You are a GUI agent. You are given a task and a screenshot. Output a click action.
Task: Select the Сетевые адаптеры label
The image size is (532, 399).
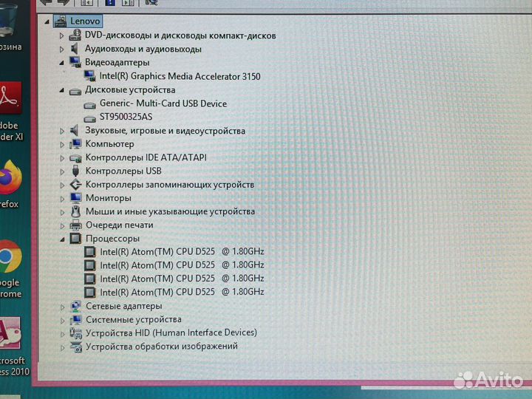[x=124, y=307]
